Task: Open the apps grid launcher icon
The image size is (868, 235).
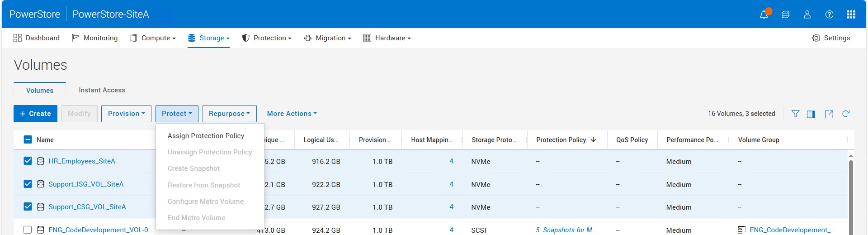Action: 851,14
